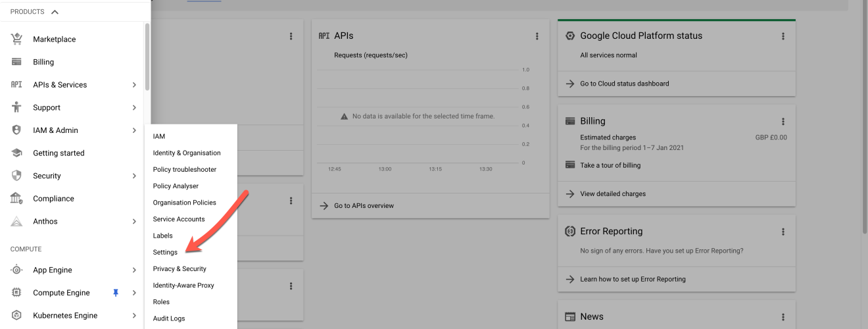The image size is (868, 329).
Task: Click the Marketplace cart icon
Action: [x=17, y=39]
